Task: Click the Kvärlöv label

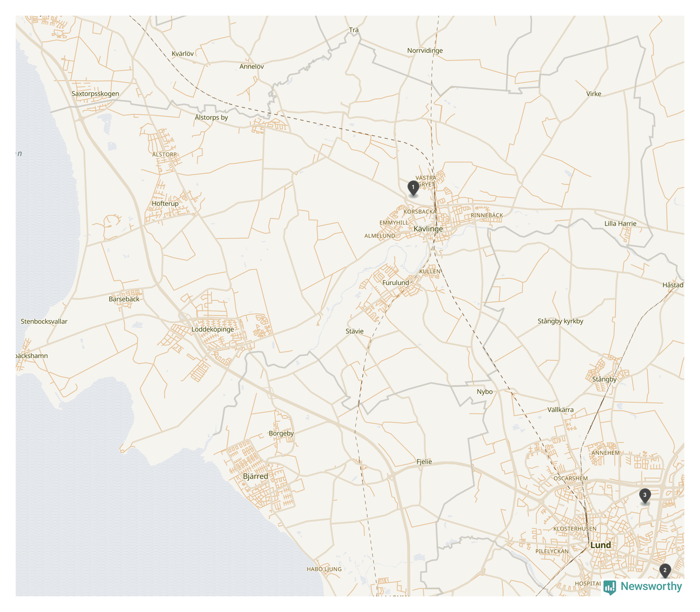Action: [x=183, y=54]
